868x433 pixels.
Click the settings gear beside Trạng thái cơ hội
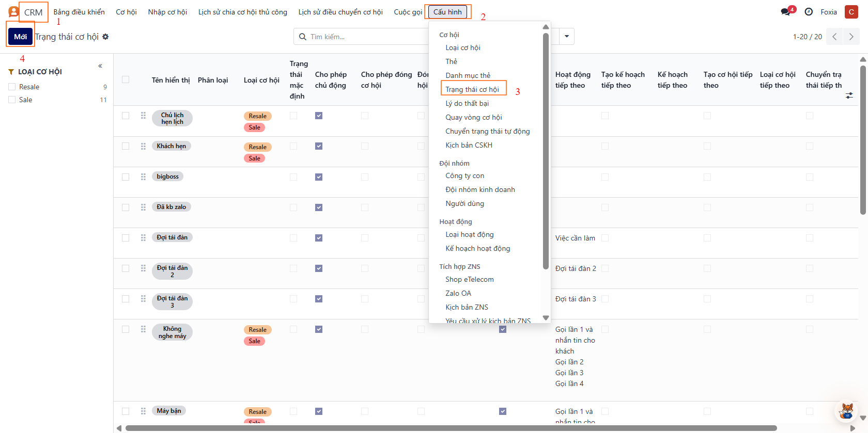coord(105,37)
